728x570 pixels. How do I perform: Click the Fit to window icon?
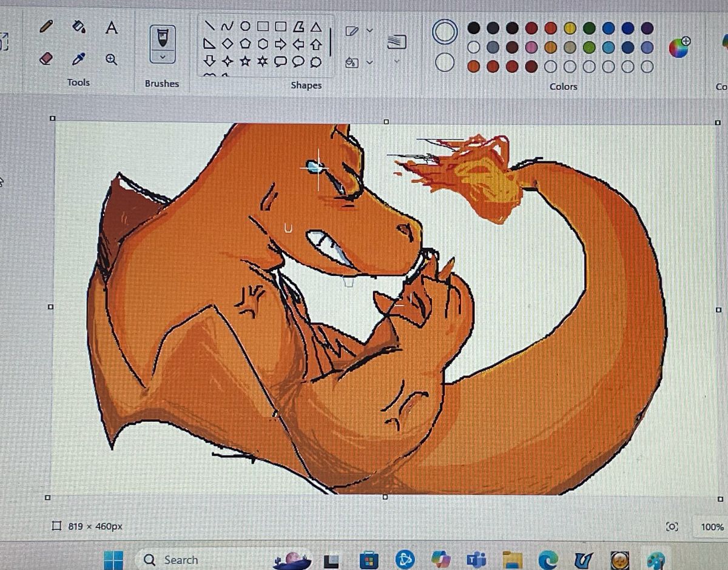point(672,526)
